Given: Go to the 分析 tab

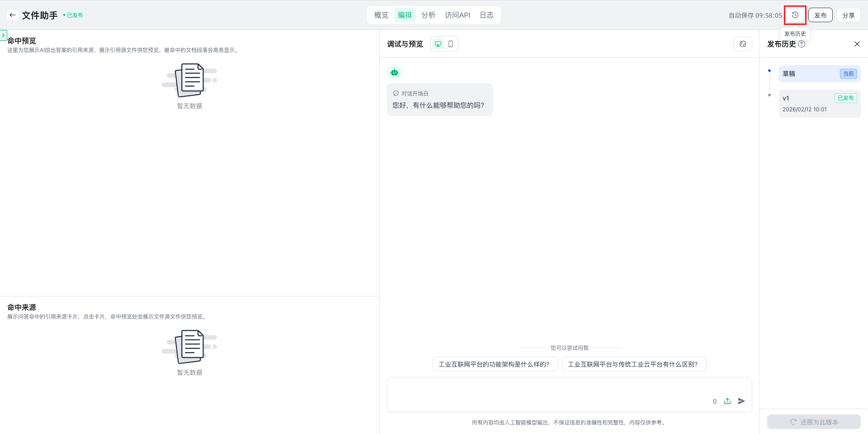Looking at the screenshot, I should click(428, 15).
